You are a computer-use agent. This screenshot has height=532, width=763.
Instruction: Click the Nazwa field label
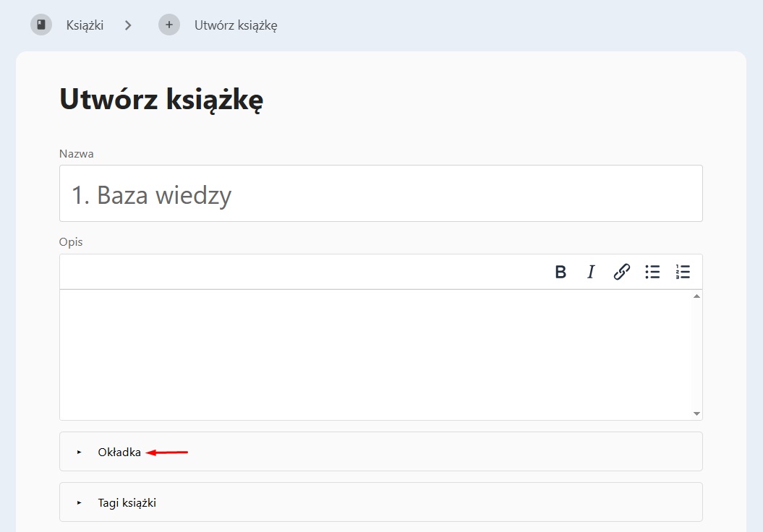[x=77, y=153]
